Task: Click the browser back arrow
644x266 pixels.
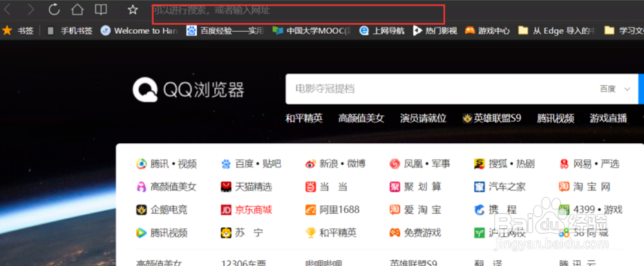Action: (x=7, y=9)
